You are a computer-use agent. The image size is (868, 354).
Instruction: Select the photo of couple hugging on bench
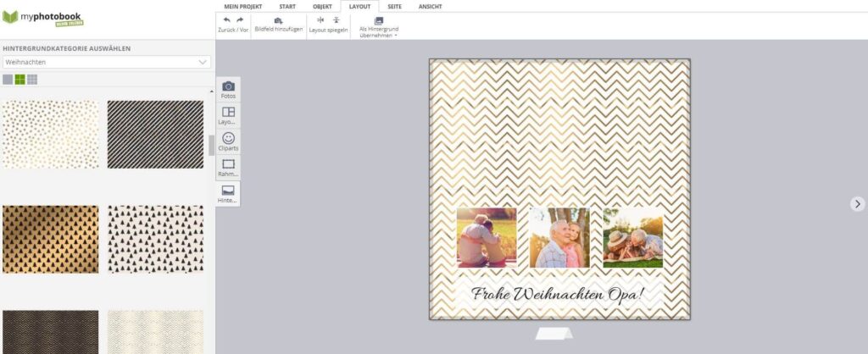click(487, 238)
